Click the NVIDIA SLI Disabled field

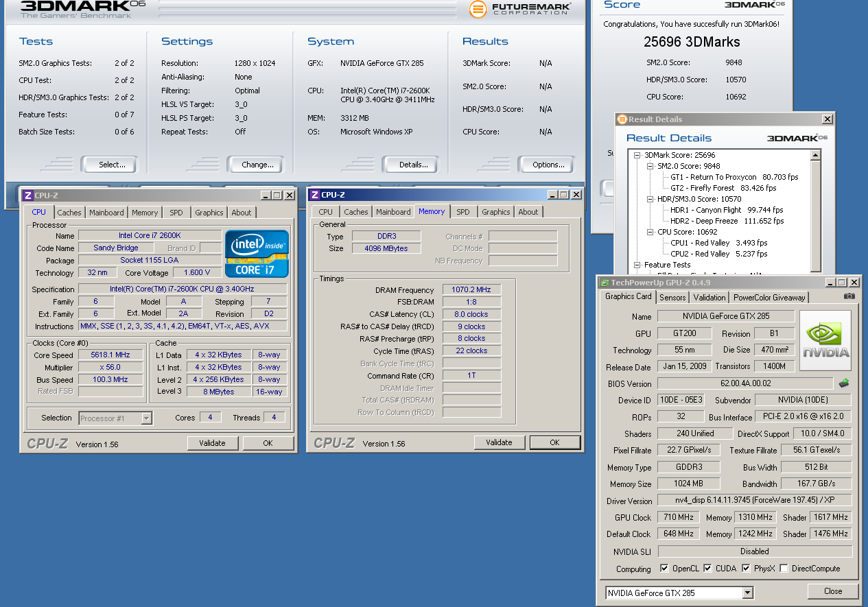755,551
